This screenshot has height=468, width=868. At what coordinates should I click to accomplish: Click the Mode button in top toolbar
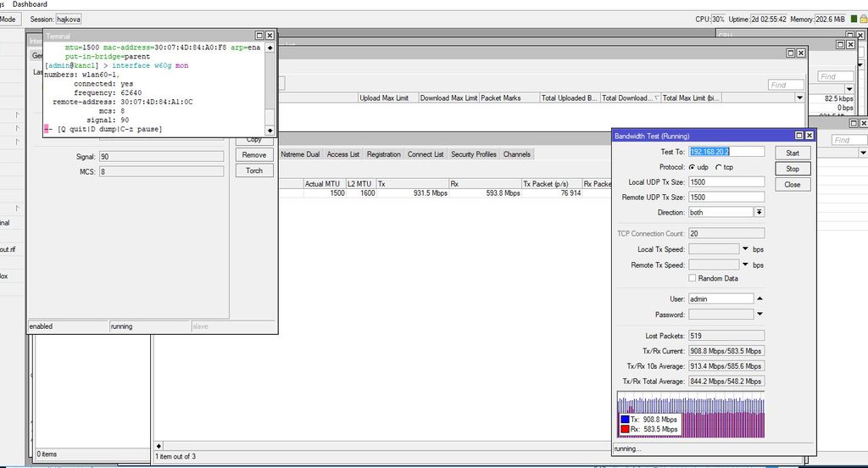click(x=9, y=19)
